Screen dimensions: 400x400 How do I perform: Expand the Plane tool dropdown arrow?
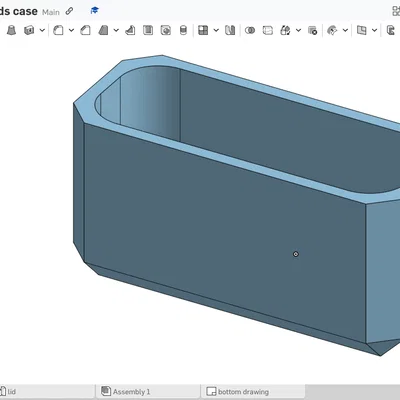tap(374, 30)
